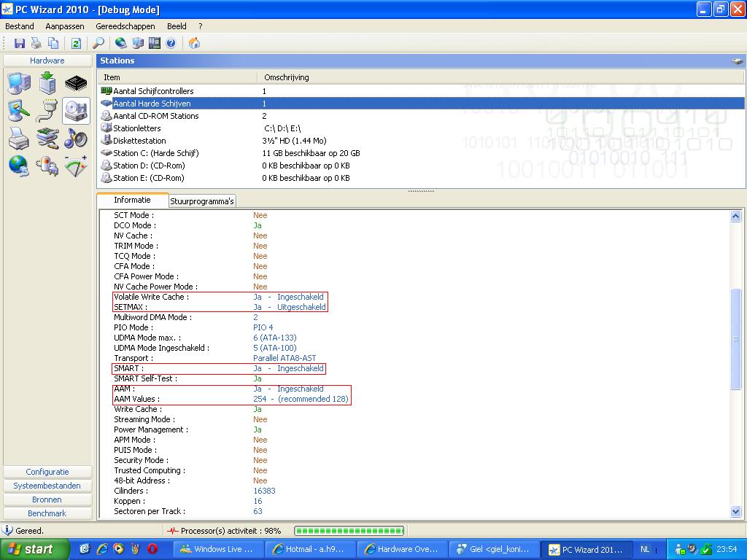Screen dimensions: 747x560
Task: Click the Volatile Write Cache label
Action: (152, 297)
